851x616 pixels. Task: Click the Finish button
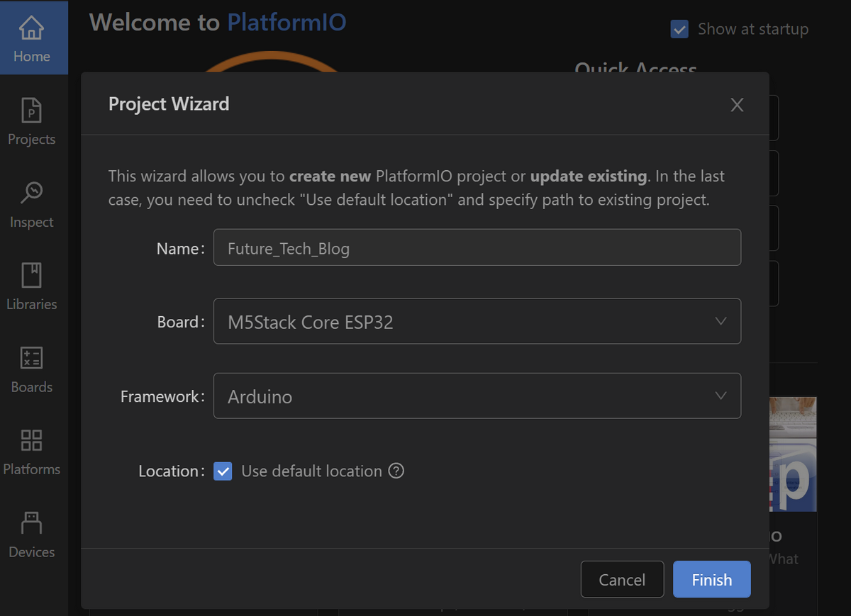pyautogui.click(x=711, y=579)
